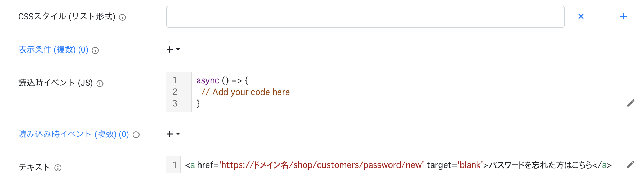Click the info icon next to 読み込み時イベント (複数)
The image size is (644, 181).
pos(136,135)
